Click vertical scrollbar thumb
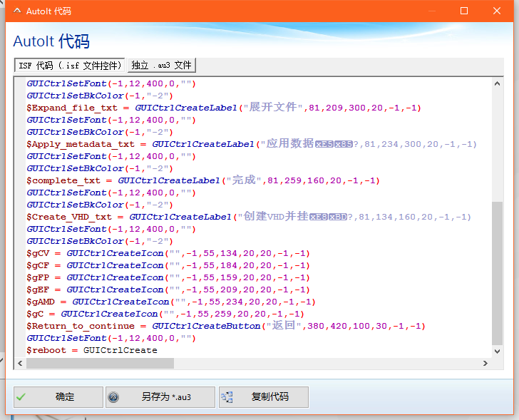This screenshot has width=519, height=420. point(497,273)
